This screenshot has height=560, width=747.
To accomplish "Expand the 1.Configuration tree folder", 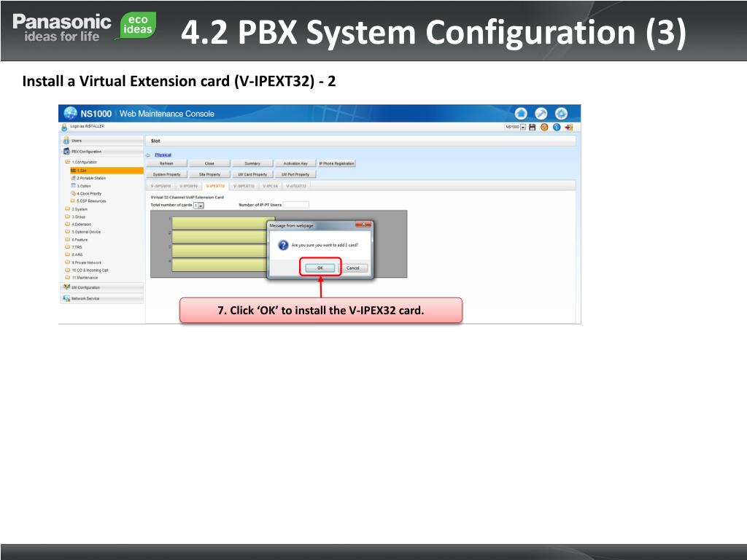I will [68, 162].
